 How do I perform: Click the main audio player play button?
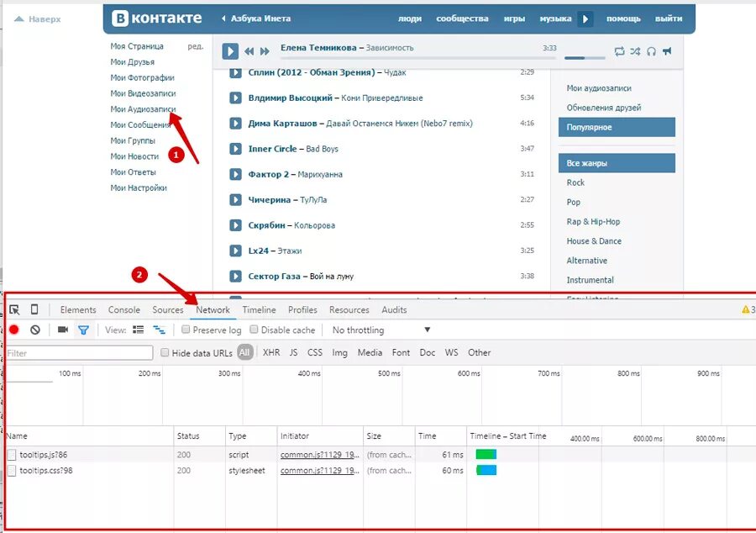coord(230,50)
